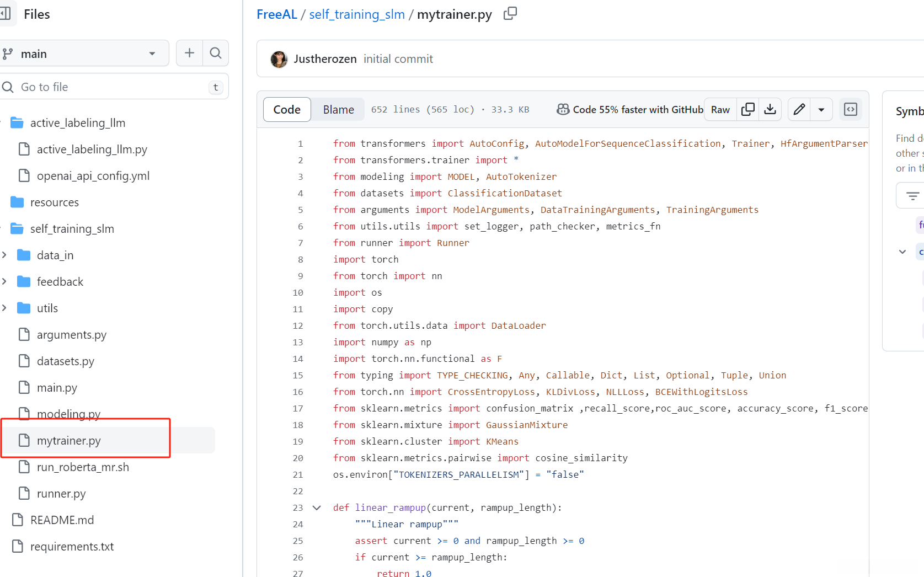924x577 pixels.
Task: Open runner.py in the file tree
Action: click(x=61, y=494)
